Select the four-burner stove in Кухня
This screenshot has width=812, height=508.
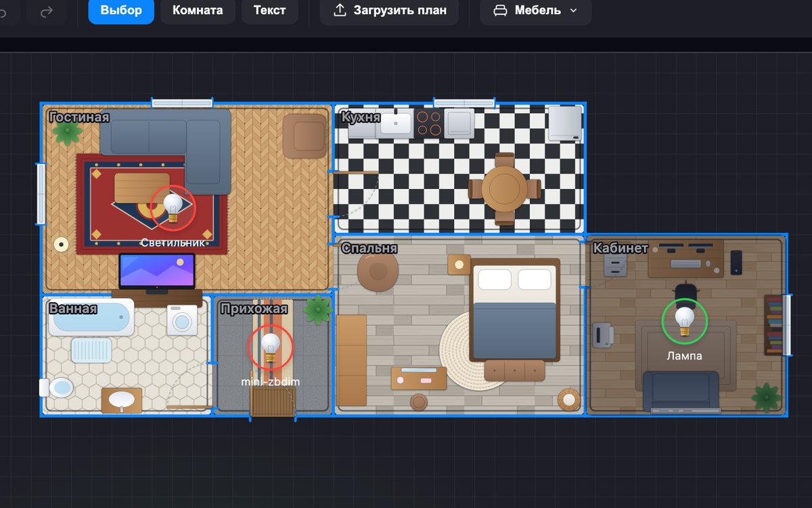[x=428, y=123]
